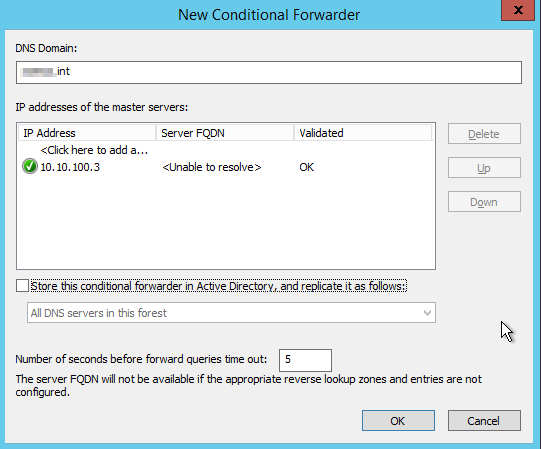Image resolution: width=541 pixels, height=449 pixels.
Task: Select the 10.10.100.3 IP address entry
Action: (70, 167)
